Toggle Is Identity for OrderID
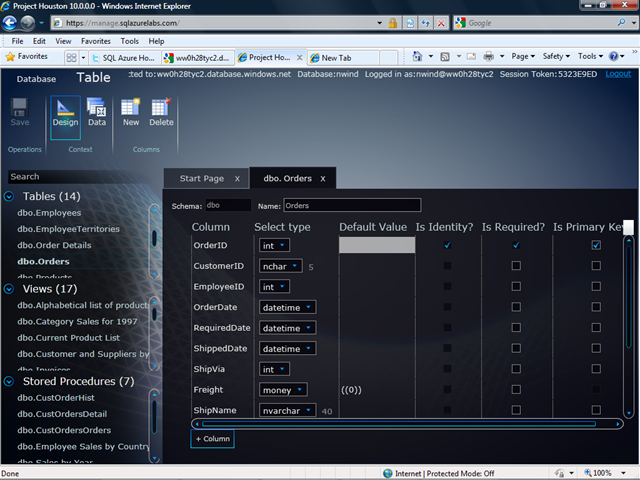640x480 pixels. [x=447, y=245]
